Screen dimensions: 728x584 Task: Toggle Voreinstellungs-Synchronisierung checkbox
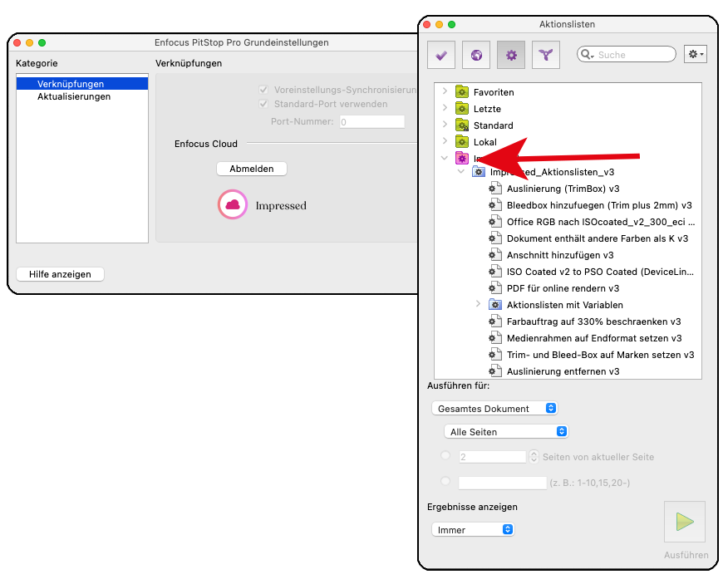(263, 90)
